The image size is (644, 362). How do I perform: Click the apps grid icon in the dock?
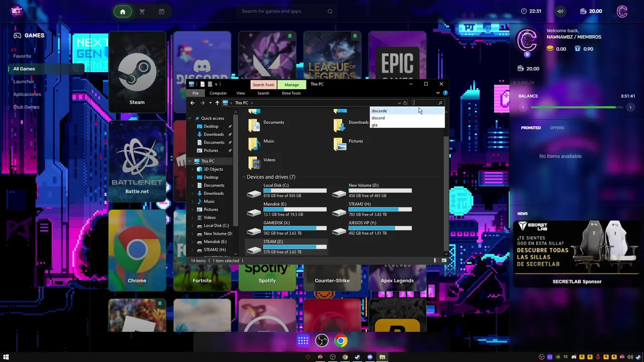[x=303, y=341]
